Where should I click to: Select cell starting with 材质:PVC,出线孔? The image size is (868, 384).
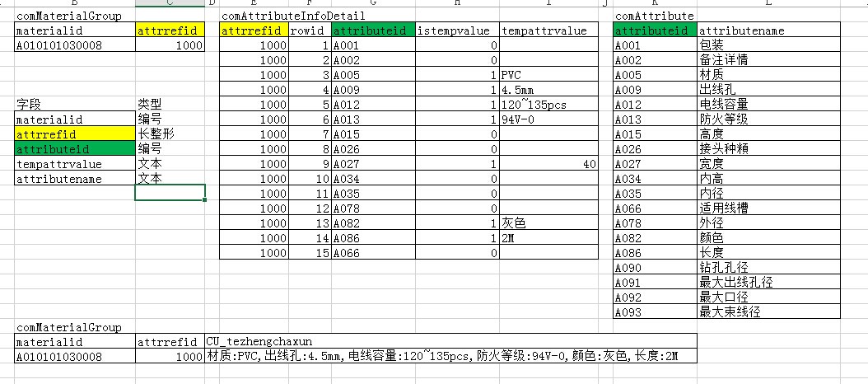(x=450, y=356)
